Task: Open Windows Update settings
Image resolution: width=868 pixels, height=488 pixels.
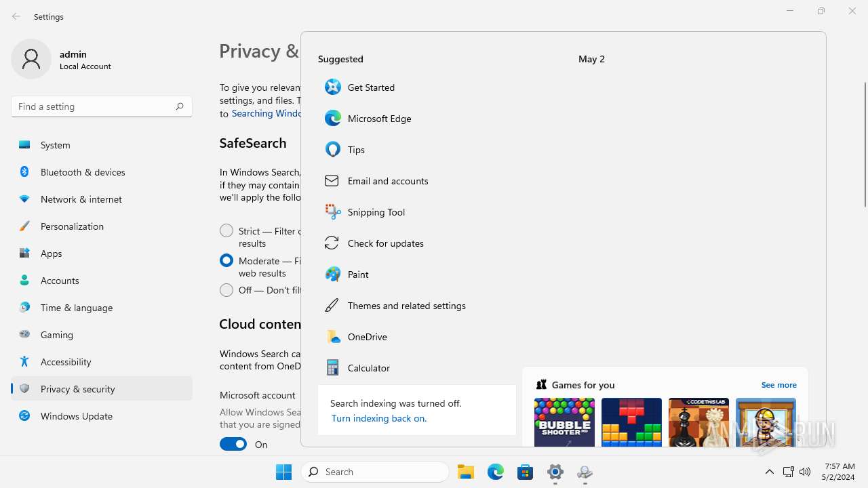Action: pos(102,416)
